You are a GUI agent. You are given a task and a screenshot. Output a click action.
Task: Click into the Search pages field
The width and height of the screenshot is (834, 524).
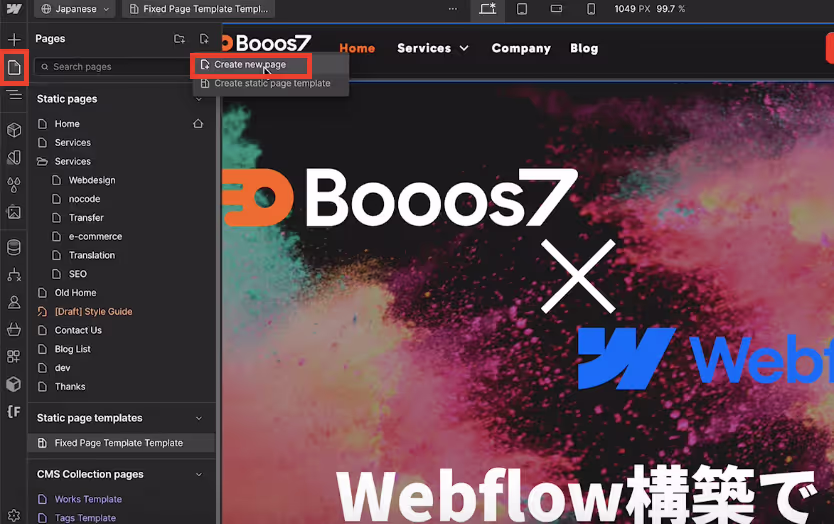point(113,67)
